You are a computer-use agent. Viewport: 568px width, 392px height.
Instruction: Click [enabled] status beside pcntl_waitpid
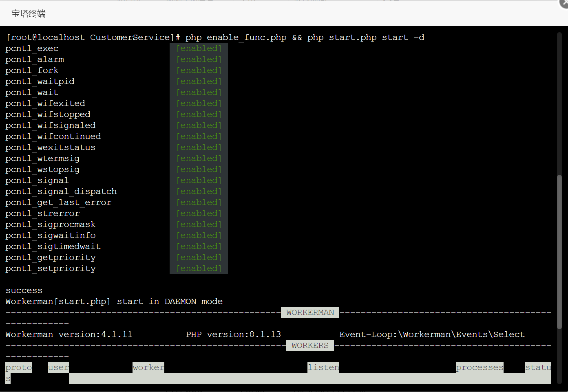(199, 81)
